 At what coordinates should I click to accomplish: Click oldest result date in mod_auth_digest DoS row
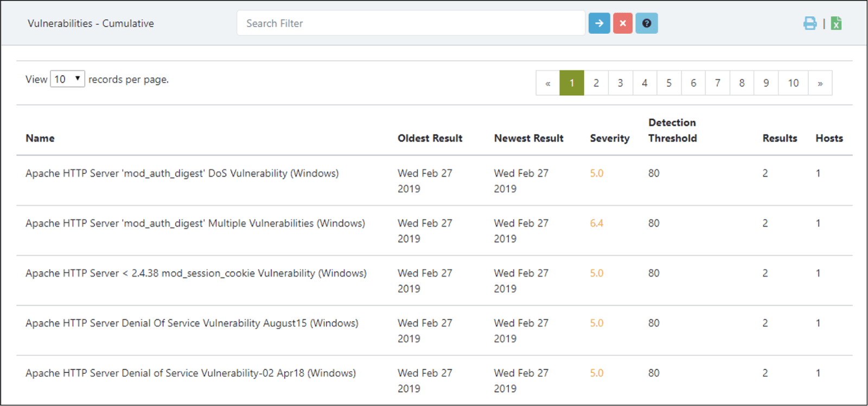pos(425,181)
